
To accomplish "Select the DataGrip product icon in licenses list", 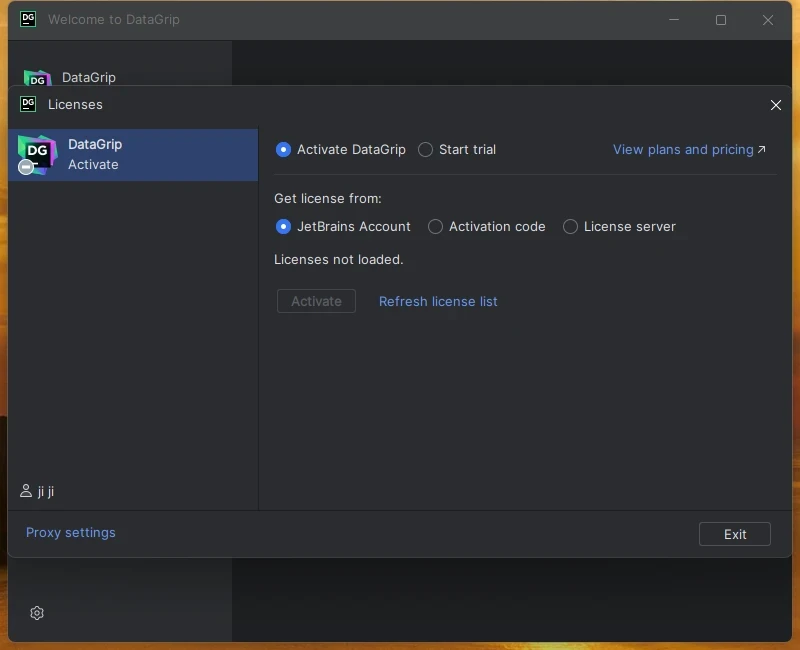I will (x=37, y=154).
